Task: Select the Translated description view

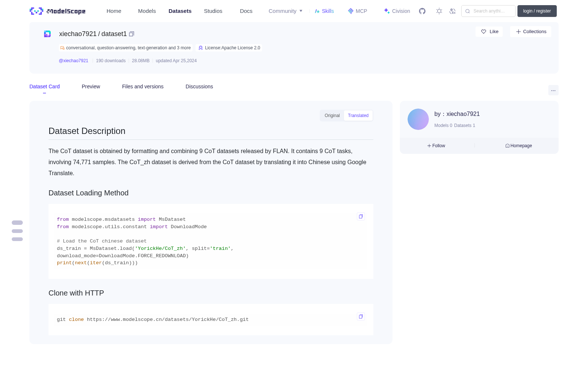Action: 358,116
